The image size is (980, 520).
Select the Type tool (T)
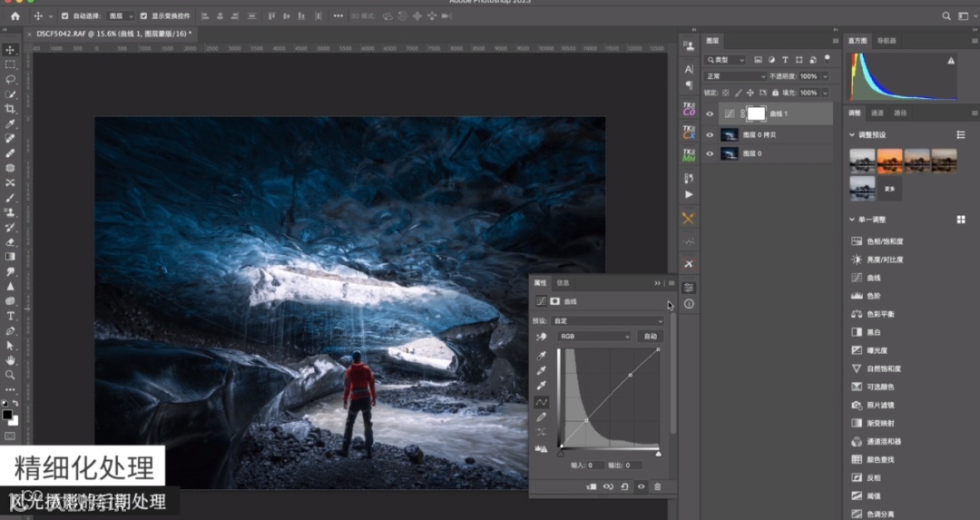10,316
